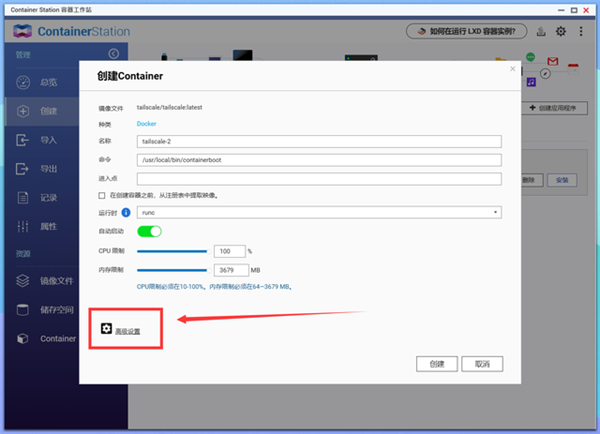Screen dimensions: 600x434
Task: Click the green chat bubble icon
Action: tap(530, 57)
